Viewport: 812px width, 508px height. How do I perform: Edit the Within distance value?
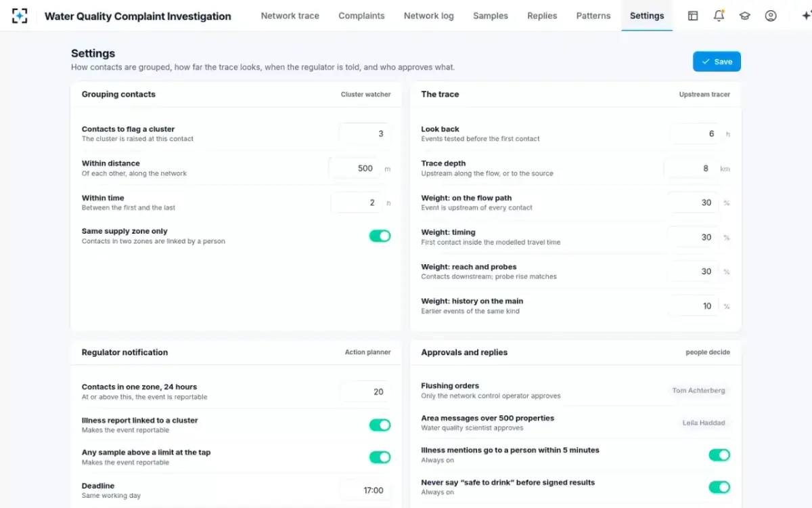coord(355,168)
